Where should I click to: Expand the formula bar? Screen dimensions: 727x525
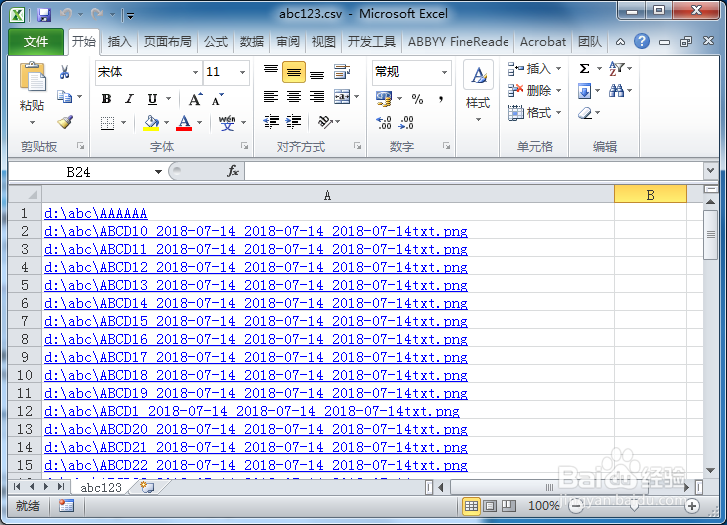pyautogui.click(x=710, y=171)
